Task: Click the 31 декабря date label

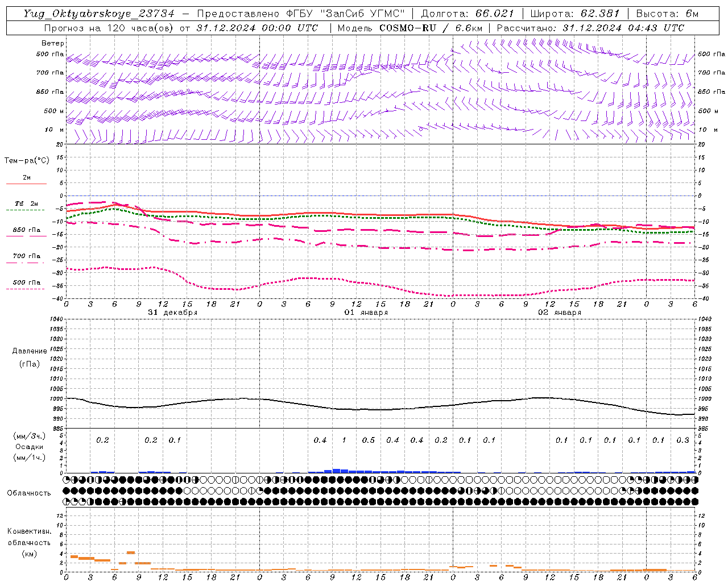Action: click(173, 313)
